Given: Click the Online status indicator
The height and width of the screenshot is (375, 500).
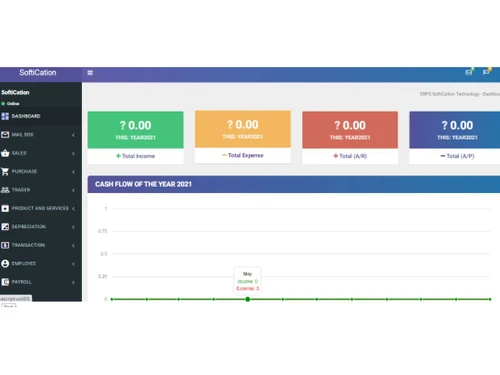Looking at the screenshot, I should click(10, 104).
